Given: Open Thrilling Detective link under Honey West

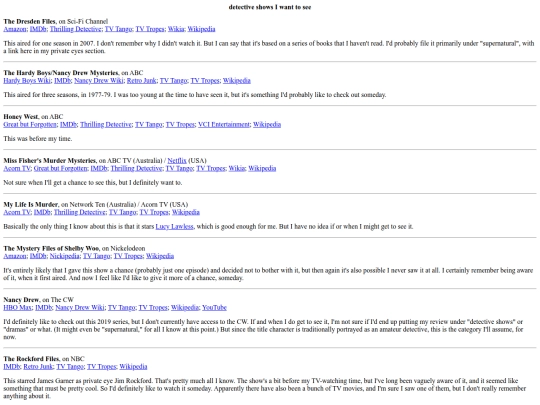Looking at the screenshot, I should coord(106,124).
